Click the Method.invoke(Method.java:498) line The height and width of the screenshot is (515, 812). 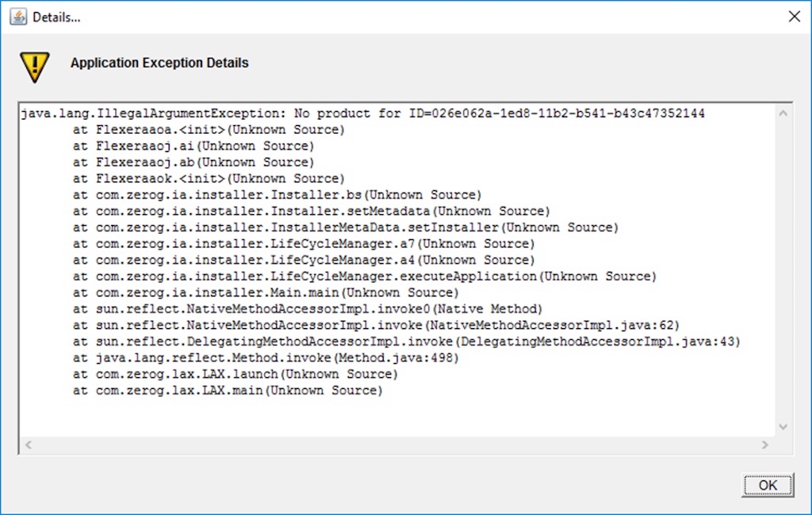[266, 357]
